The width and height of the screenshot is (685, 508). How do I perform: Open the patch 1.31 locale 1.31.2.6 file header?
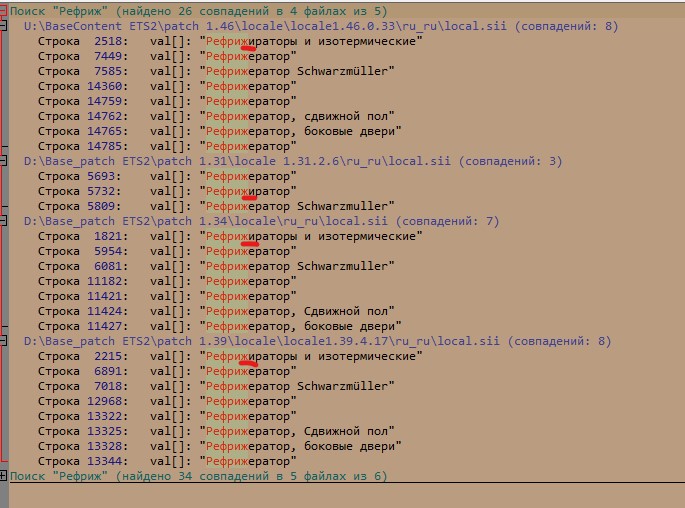[293, 161]
